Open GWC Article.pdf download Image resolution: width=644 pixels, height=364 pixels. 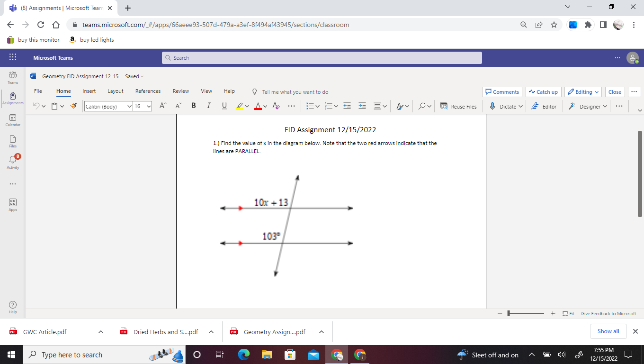[45, 332]
